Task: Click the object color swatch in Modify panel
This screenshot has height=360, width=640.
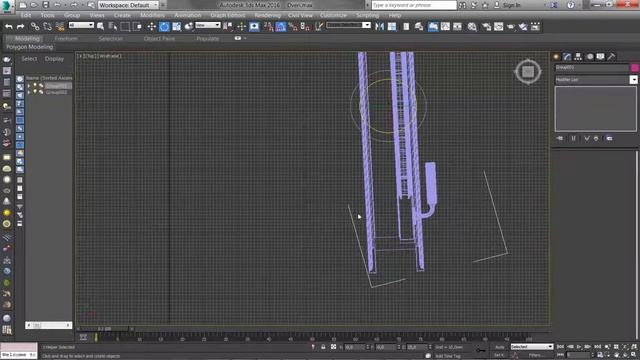Action: [634, 68]
